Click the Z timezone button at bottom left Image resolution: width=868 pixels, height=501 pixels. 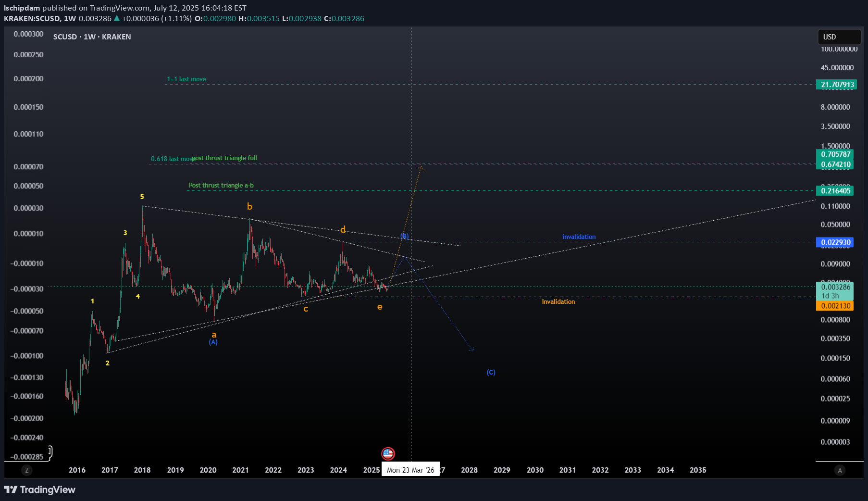(x=27, y=470)
